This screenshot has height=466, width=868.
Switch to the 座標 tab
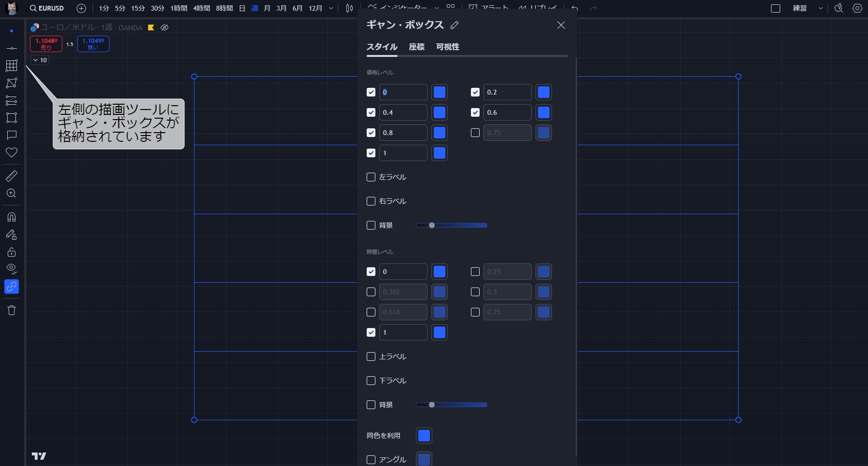click(x=416, y=47)
